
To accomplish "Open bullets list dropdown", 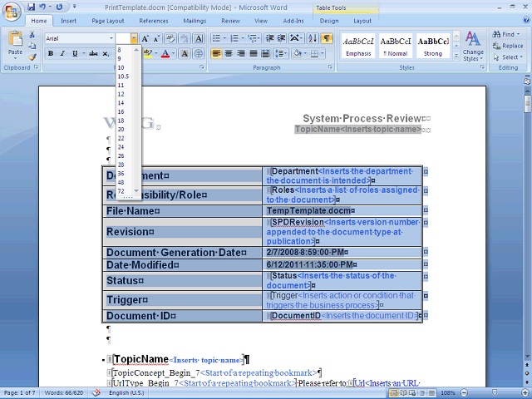I will tap(224, 38).
